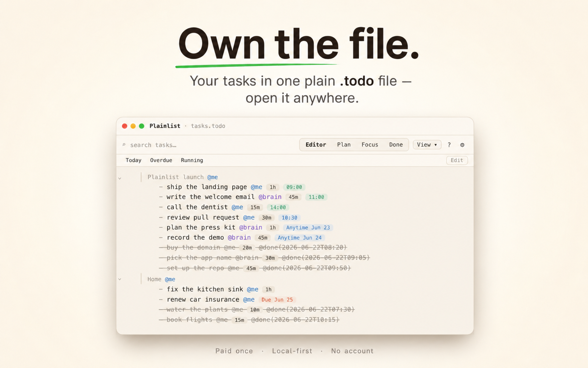Select the Plainlist launch project heading
This screenshot has width=588, height=368.
175,177
